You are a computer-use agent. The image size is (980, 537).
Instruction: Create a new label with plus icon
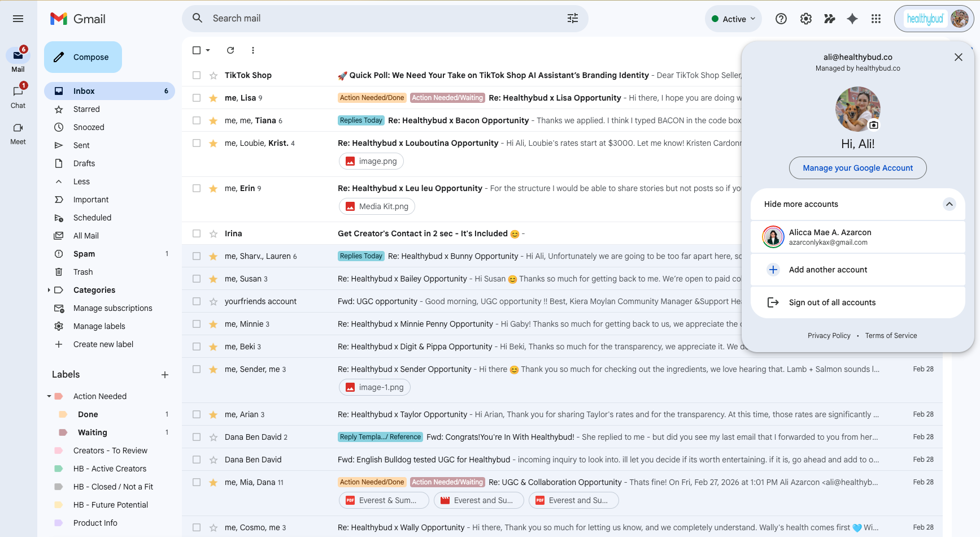(165, 375)
